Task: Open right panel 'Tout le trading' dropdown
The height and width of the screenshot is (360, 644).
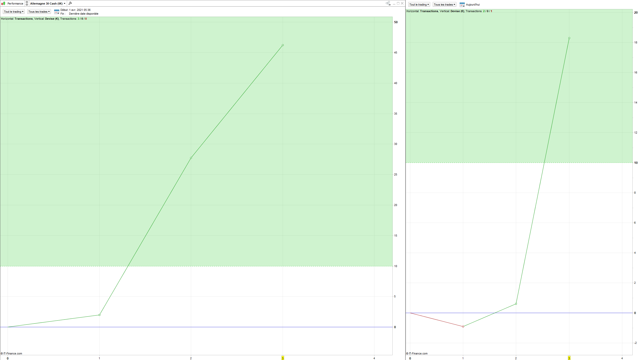Action: pyautogui.click(x=419, y=5)
